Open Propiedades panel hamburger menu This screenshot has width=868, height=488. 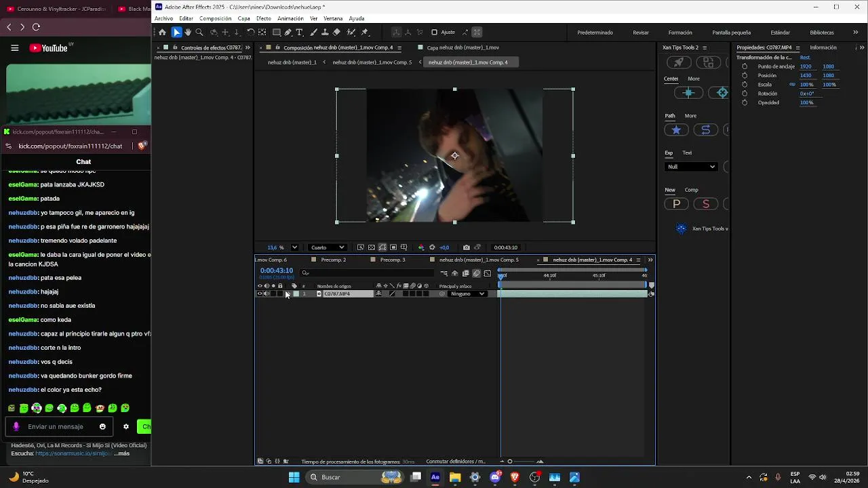797,47
